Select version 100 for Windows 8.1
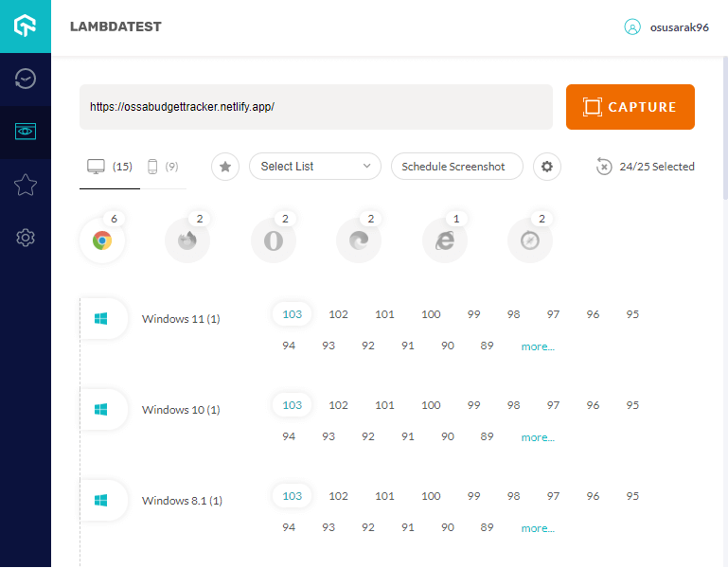 [x=431, y=496]
